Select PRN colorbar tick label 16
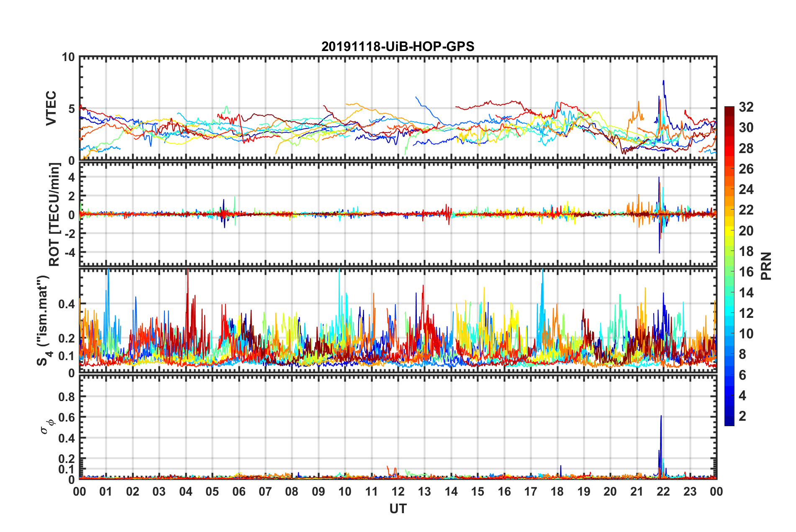Screen dimensions: 796x532 coord(746,272)
